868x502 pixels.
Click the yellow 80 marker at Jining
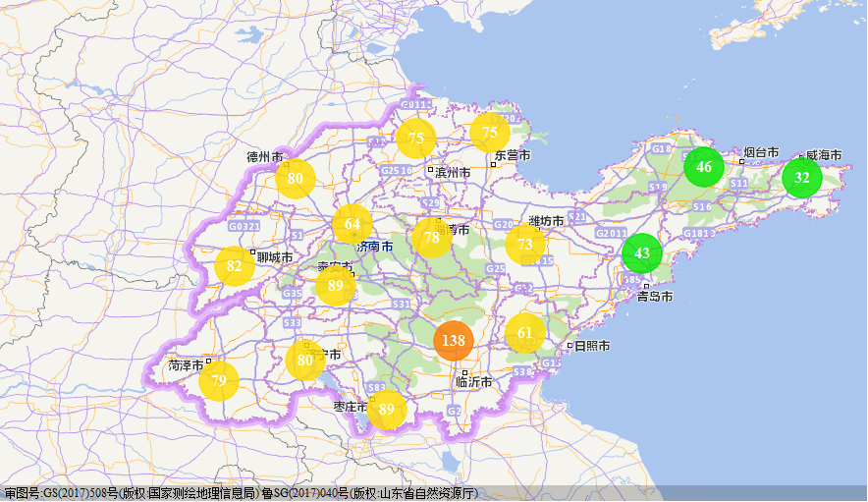click(305, 361)
